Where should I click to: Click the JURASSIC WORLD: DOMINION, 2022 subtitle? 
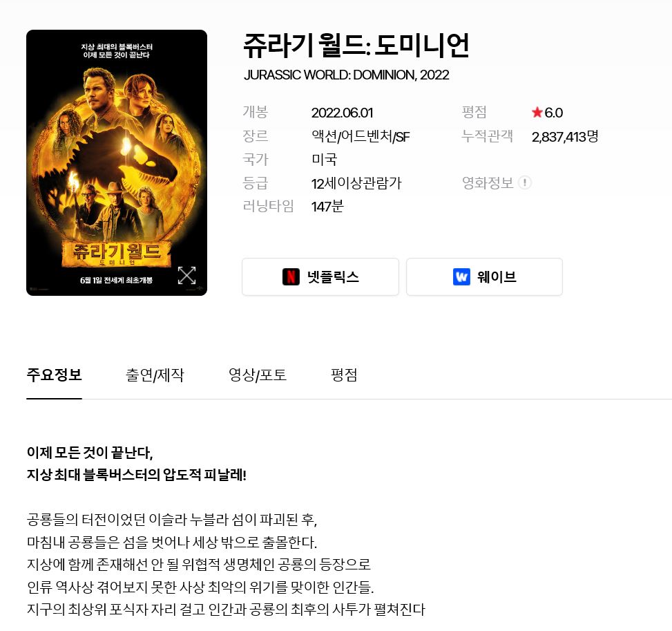tap(346, 75)
